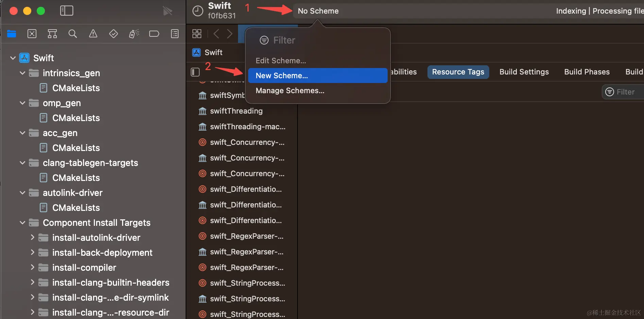Select CMakeLists under autolink-driver
This screenshot has width=644, height=319.
coord(70,208)
